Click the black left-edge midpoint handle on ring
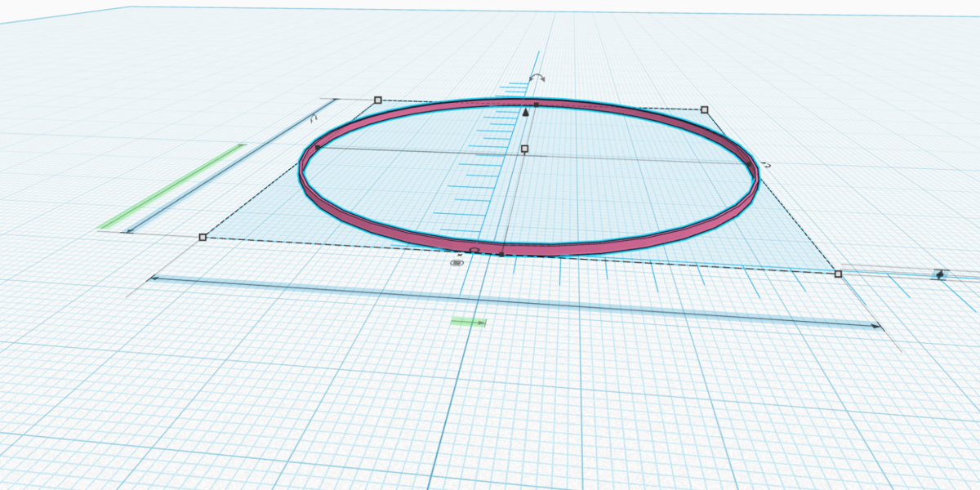980x490 pixels. [x=317, y=147]
